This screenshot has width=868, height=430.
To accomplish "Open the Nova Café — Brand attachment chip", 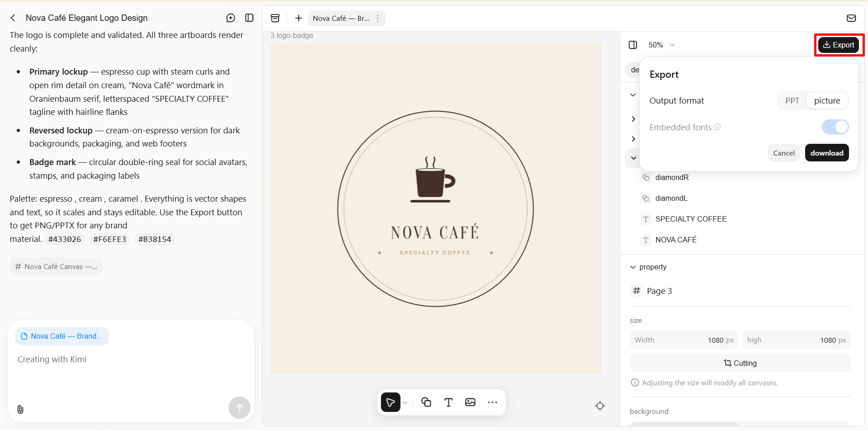I will [62, 336].
